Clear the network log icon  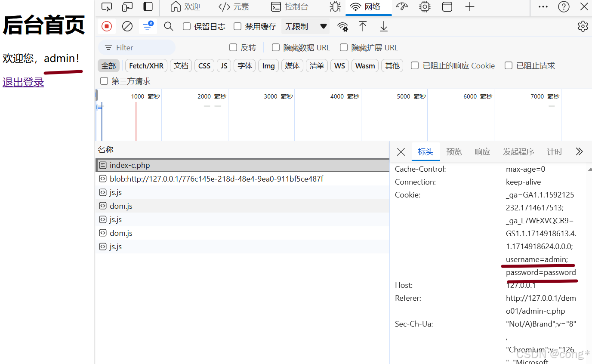127,26
